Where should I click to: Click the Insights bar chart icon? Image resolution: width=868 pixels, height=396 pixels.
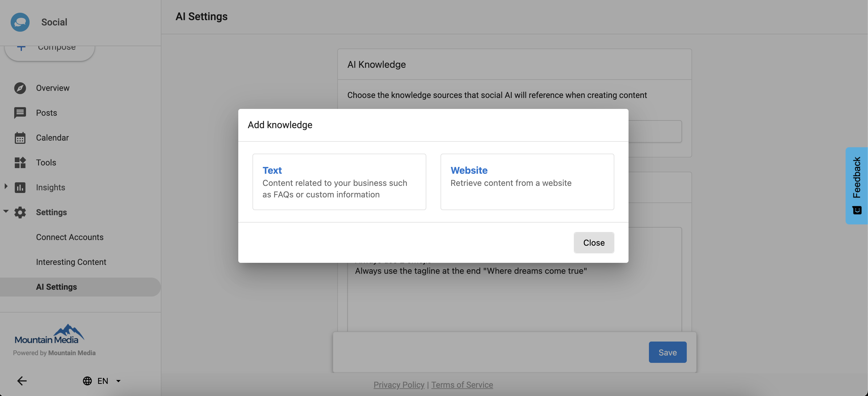20,188
